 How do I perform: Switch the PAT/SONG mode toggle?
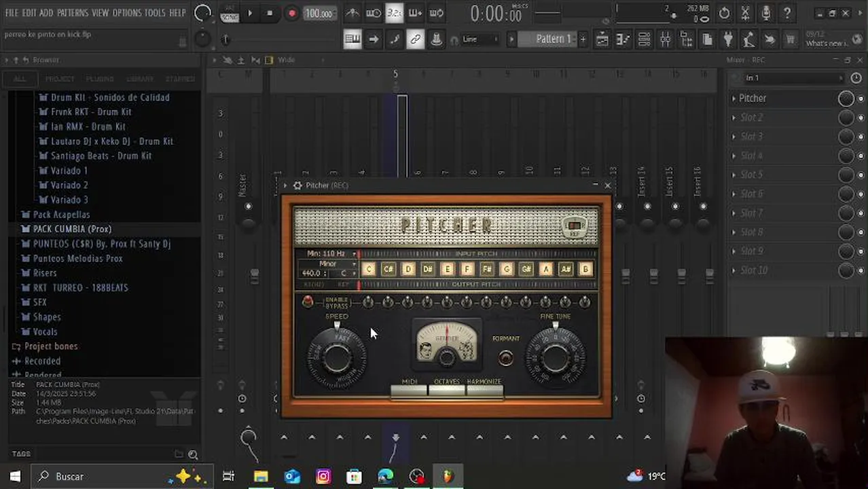(x=230, y=13)
